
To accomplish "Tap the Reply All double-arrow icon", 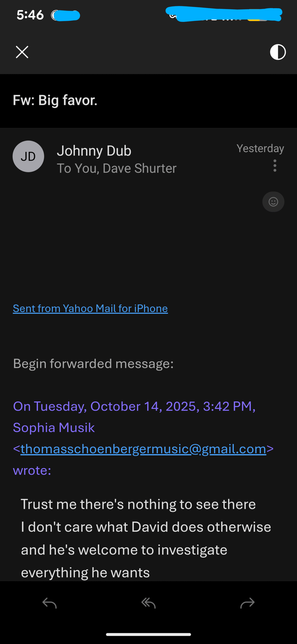I will 148,603.
